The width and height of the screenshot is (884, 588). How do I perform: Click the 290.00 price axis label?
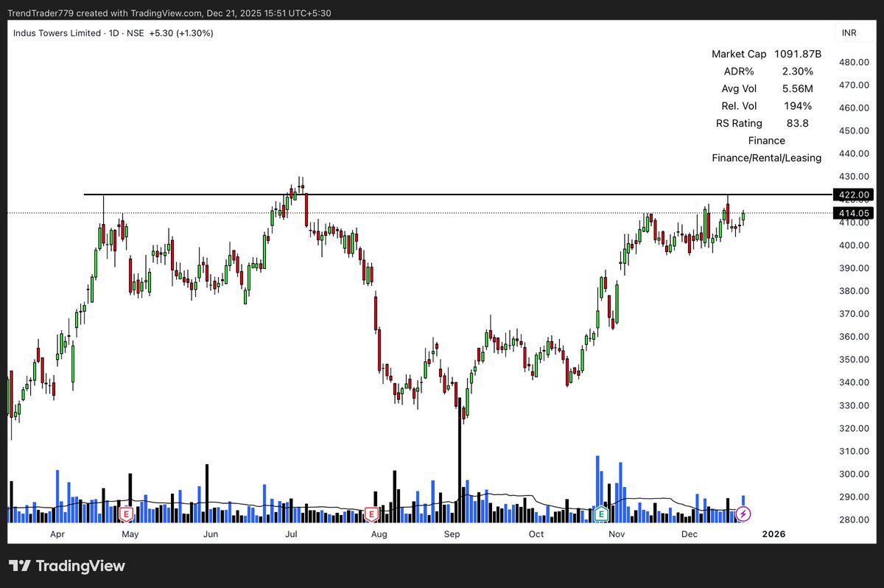(854, 497)
